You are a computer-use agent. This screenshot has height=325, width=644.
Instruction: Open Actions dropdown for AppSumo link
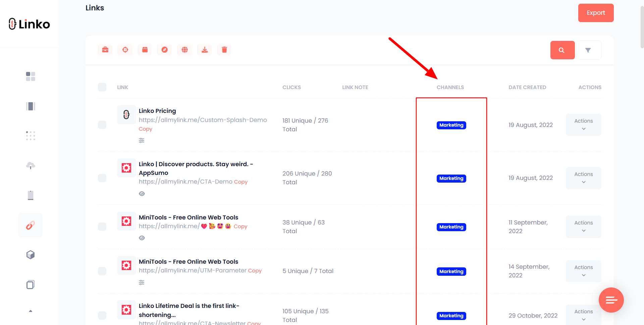583,178
